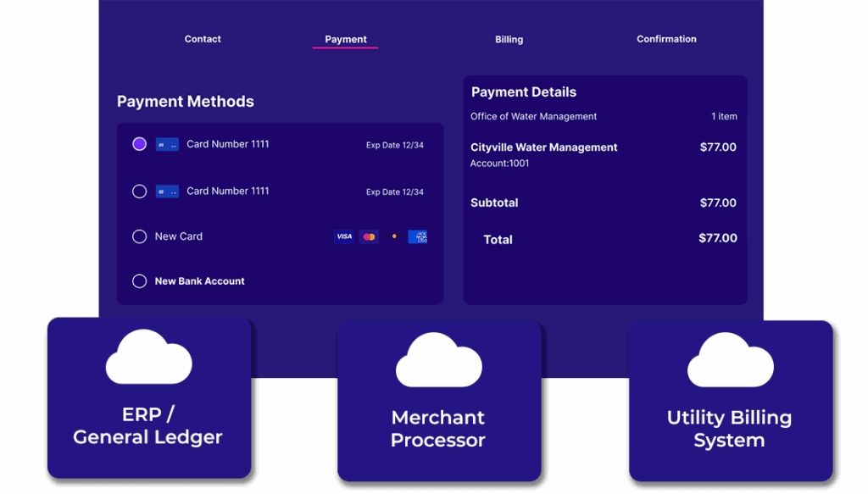Open the Confirmation tab
This screenshot has height=494, width=868.
pyautogui.click(x=666, y=39)
